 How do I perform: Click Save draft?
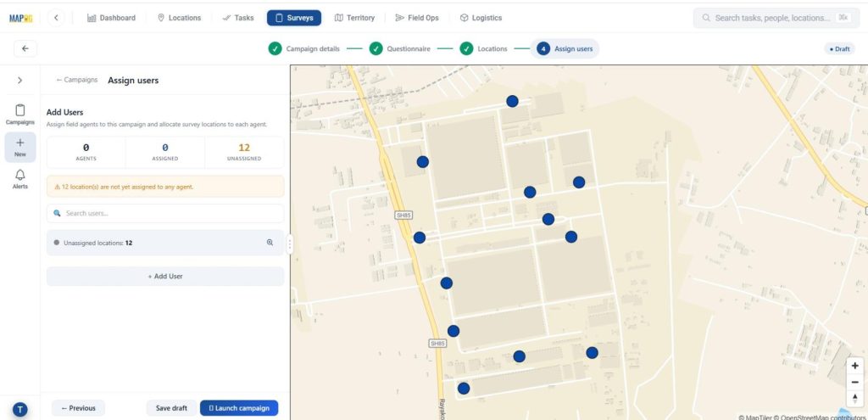pyautogui.click(x=171, y=408)
